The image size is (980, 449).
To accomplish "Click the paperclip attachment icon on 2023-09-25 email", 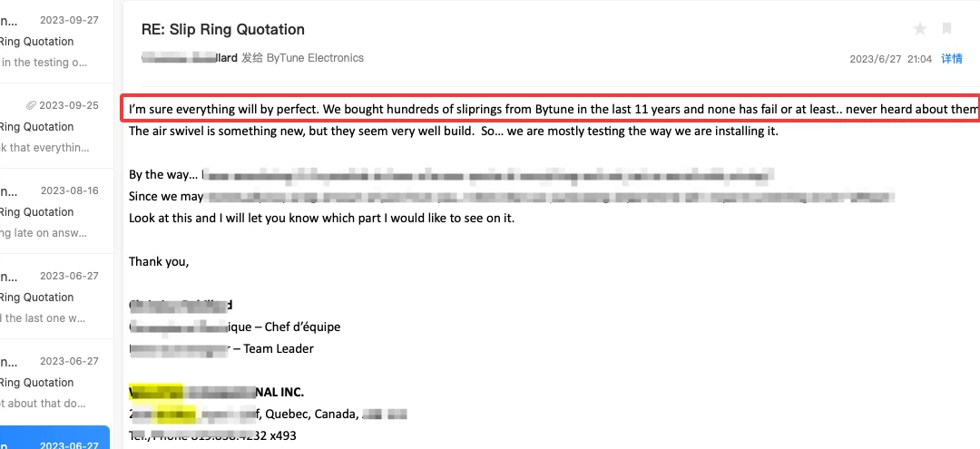I will 32,105.
